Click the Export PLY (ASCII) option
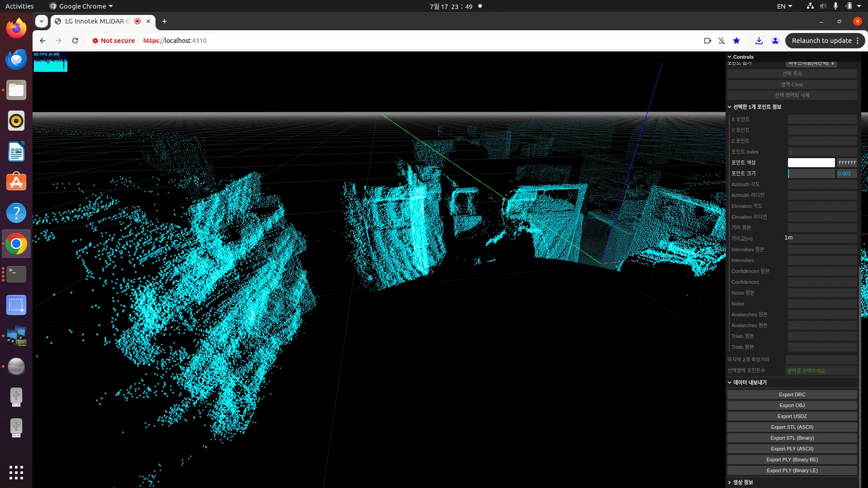 [792, 448]
